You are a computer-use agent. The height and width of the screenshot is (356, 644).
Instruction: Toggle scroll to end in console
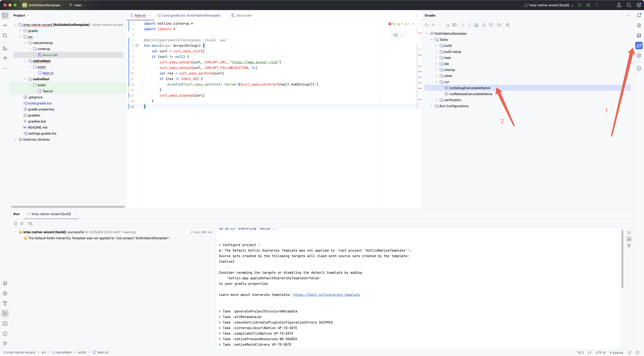(x=629, y=239)
